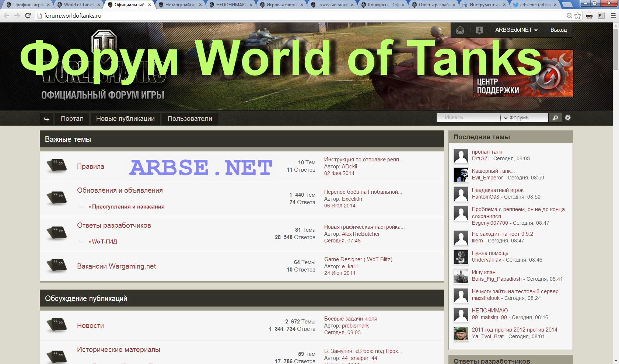The height and width of the screenshot is (364, 619).
Task: Click the browser forward arrow
Action: [17, 16]
